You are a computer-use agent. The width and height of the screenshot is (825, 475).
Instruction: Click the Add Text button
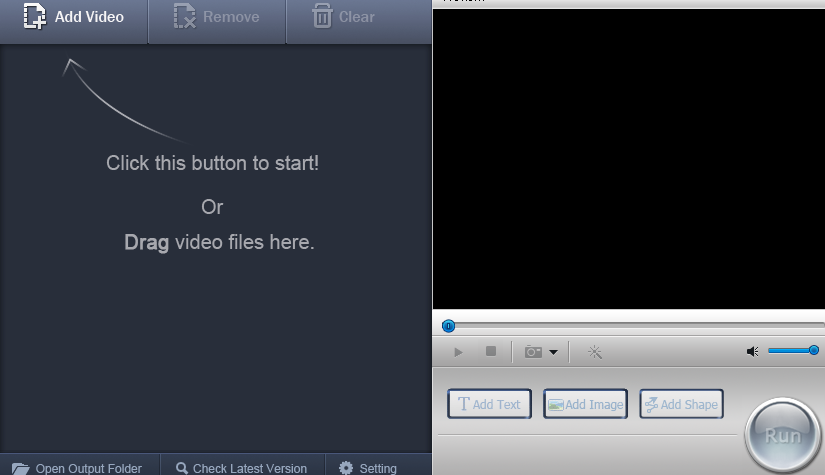pos(489,404)
